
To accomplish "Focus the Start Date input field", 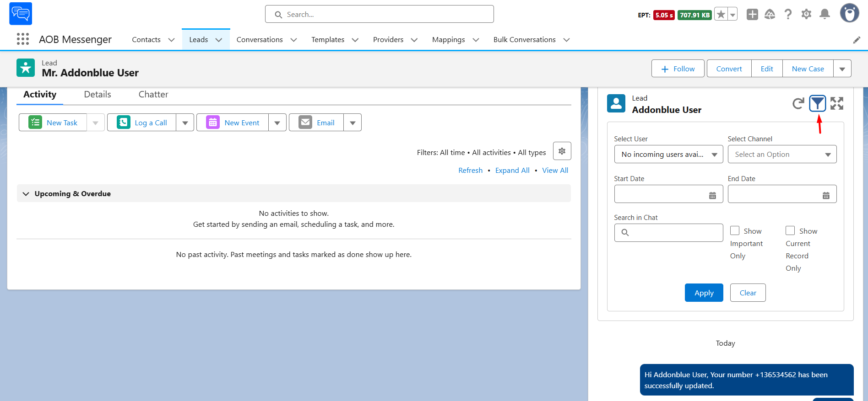I will pyautogui.click(x=669, y=194).
